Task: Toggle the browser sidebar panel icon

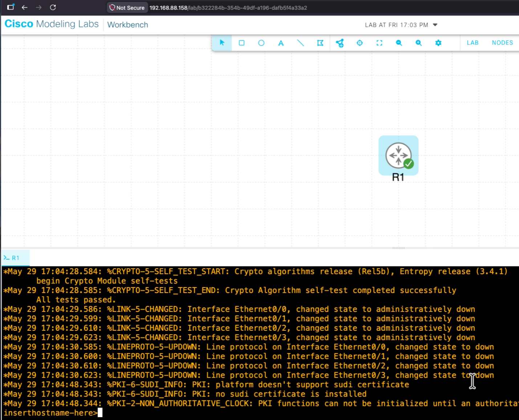Action: click(11, 7)
